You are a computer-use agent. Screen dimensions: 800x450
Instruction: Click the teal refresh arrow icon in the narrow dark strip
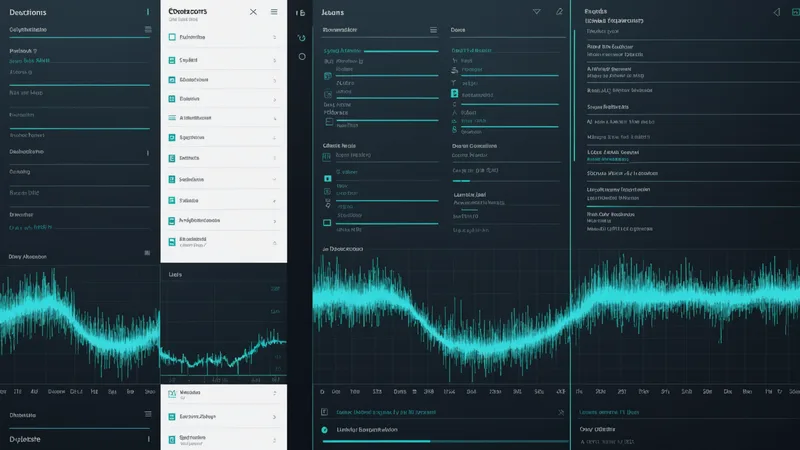click(x=302, y=38)
